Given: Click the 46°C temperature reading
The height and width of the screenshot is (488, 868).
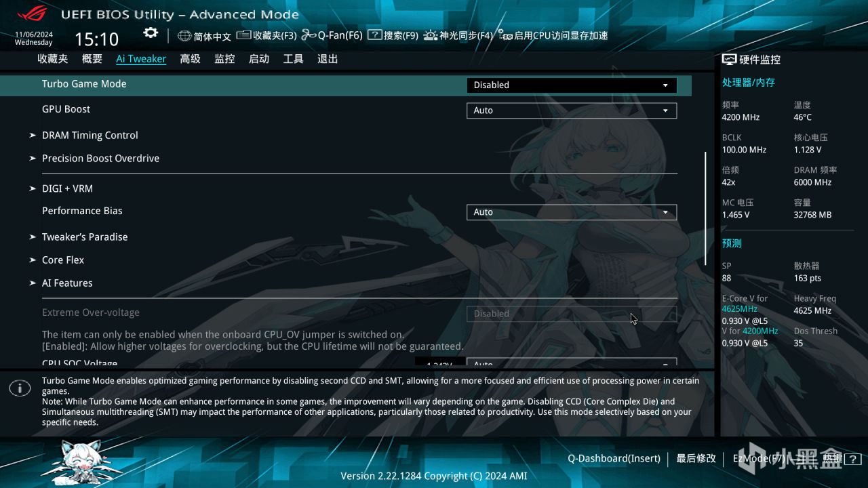Looking at the screenshot, I should [803, 117].
